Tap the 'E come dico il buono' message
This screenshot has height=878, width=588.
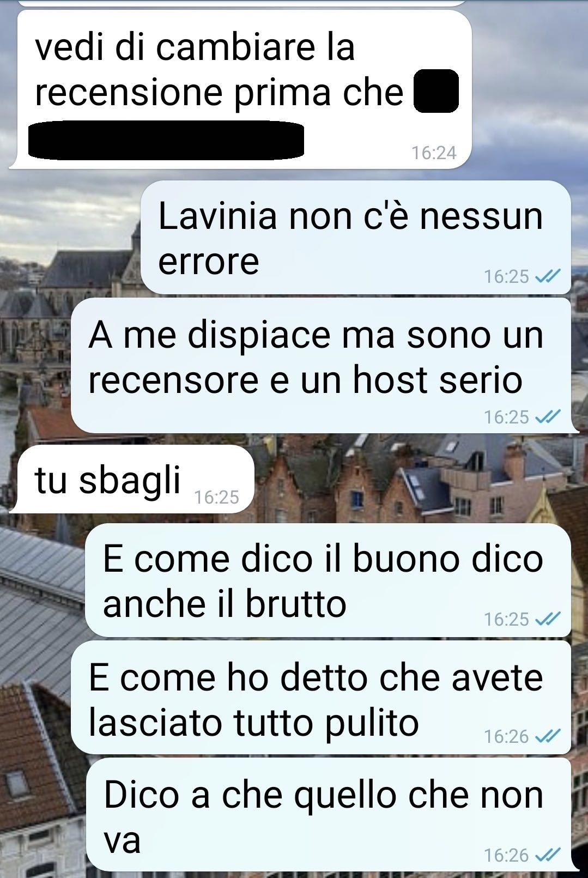pyautogui.click(x=328, y=580)
